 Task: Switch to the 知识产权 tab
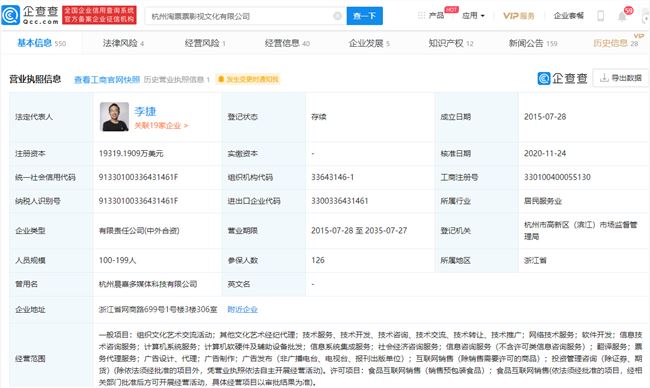point(451,43)
